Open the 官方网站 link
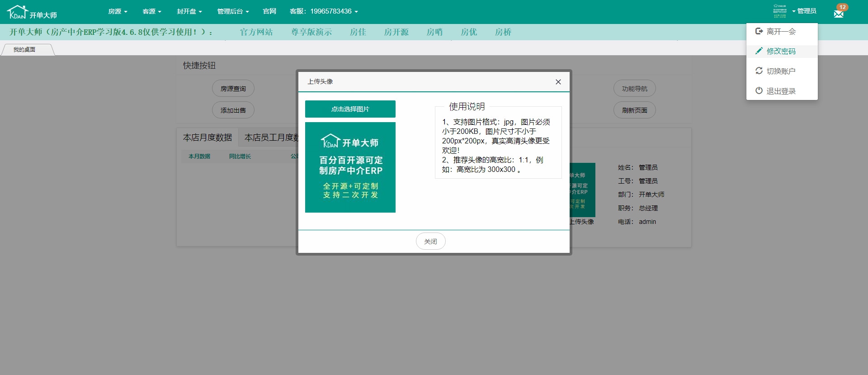Viewport: 868px width, 375px height. click(256, 32)
